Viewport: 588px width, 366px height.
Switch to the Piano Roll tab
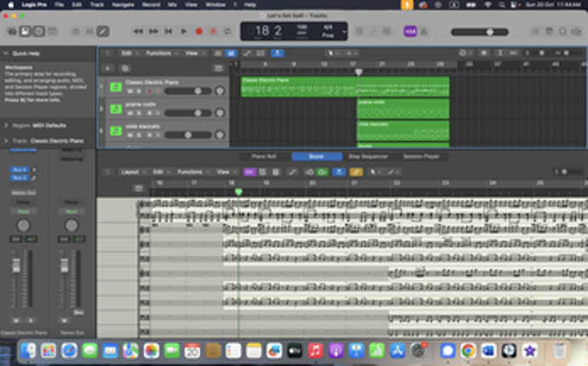[x=264, y=157]
